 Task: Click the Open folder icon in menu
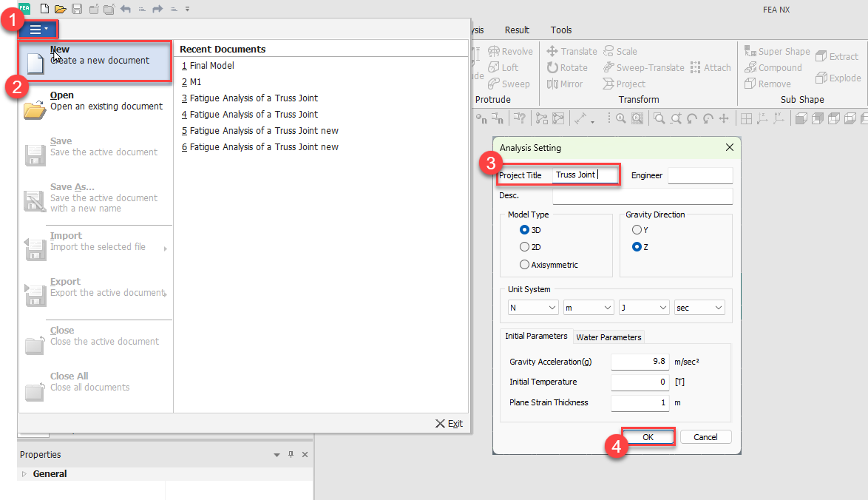pos(35,108)
